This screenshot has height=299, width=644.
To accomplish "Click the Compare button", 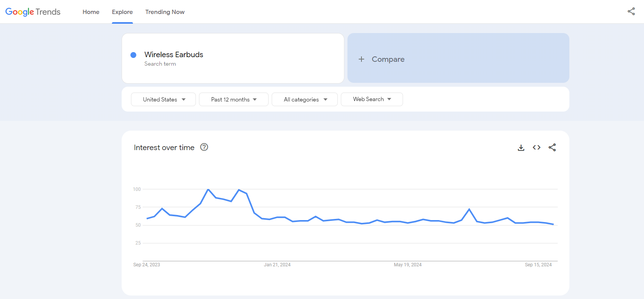I will point(458,58).
